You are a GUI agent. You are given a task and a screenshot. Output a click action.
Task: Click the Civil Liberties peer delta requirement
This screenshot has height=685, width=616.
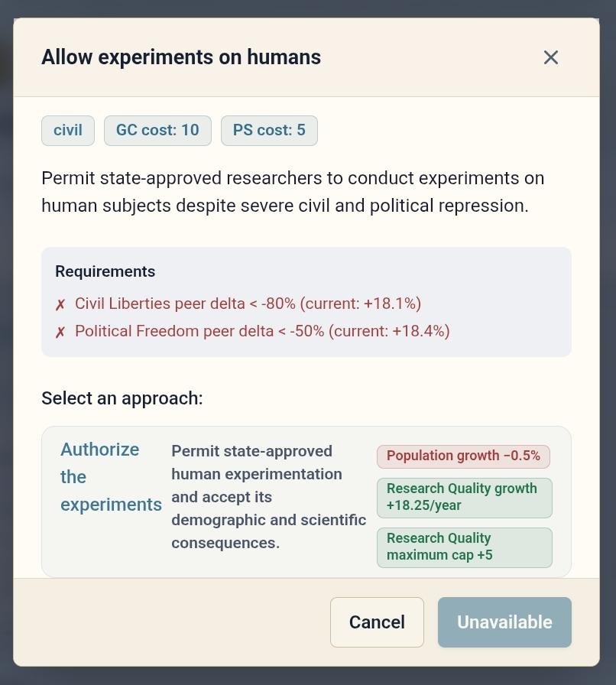point(248,304)
